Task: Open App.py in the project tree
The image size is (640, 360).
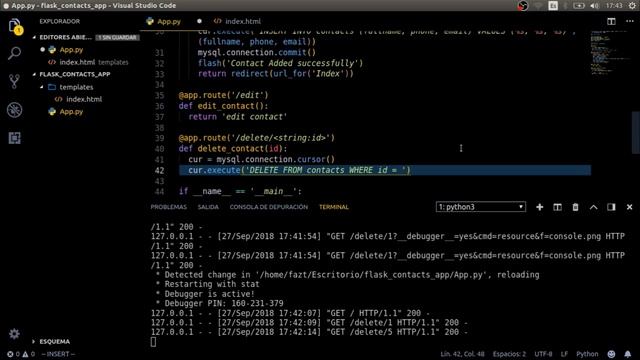Action: pyautogui.click(x=71, y=111)
